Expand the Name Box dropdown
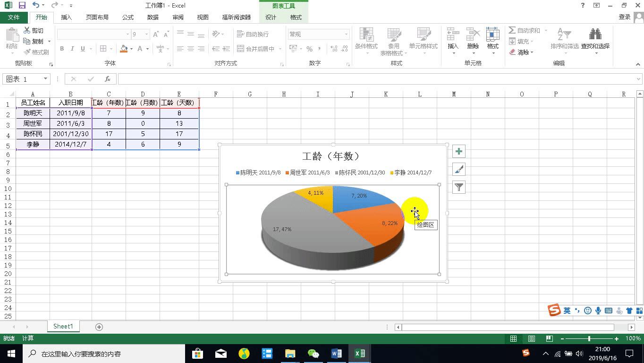Viewport: 644px width, 363px height. pyautogui.click(x=46, y=79)
